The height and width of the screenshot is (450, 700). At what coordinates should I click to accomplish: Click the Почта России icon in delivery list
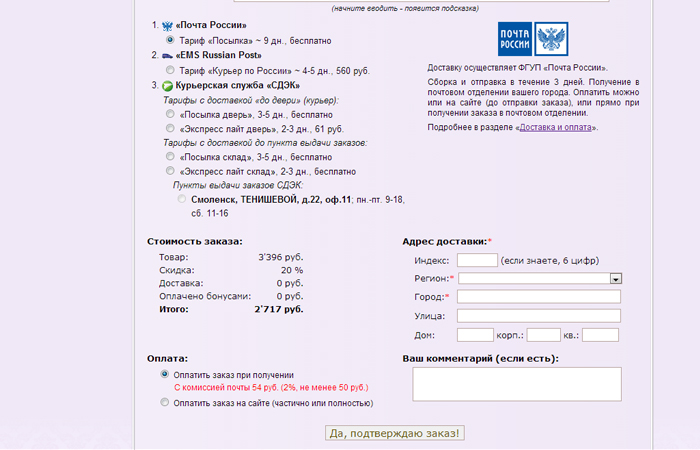tap(167, 25)
